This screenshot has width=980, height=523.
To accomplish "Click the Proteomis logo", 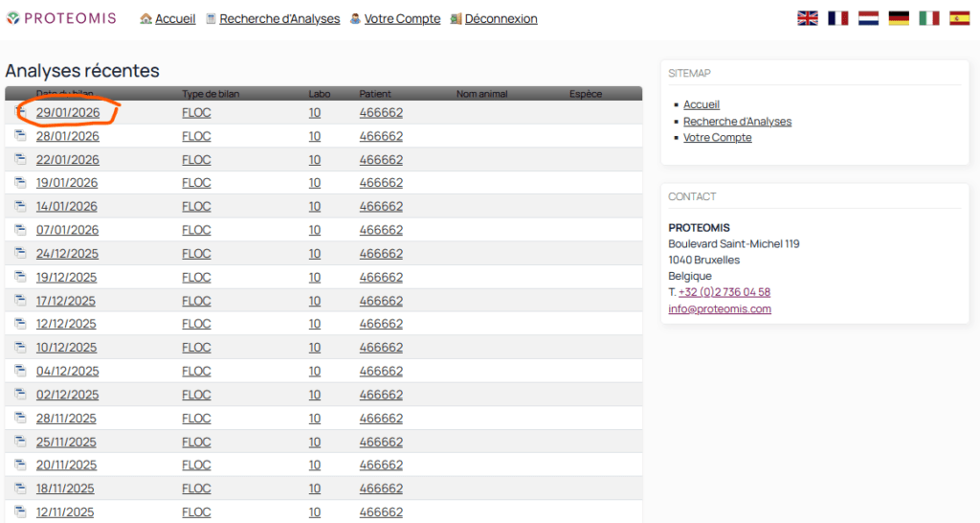I will click(x=61, y=18).
